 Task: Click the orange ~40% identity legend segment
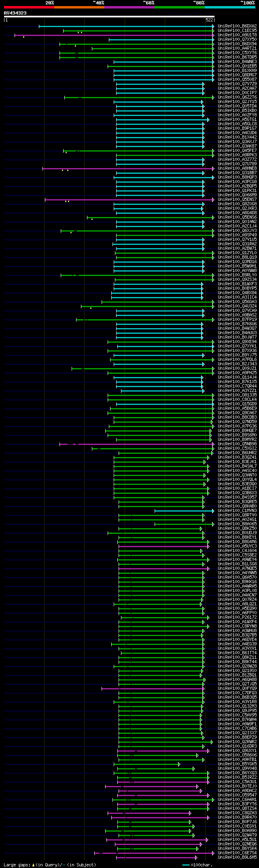click(79, 7)
